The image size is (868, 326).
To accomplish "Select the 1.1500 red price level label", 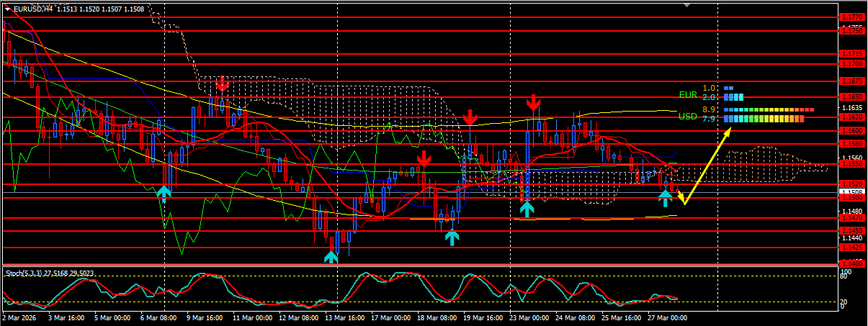I will tap(852, 197).
